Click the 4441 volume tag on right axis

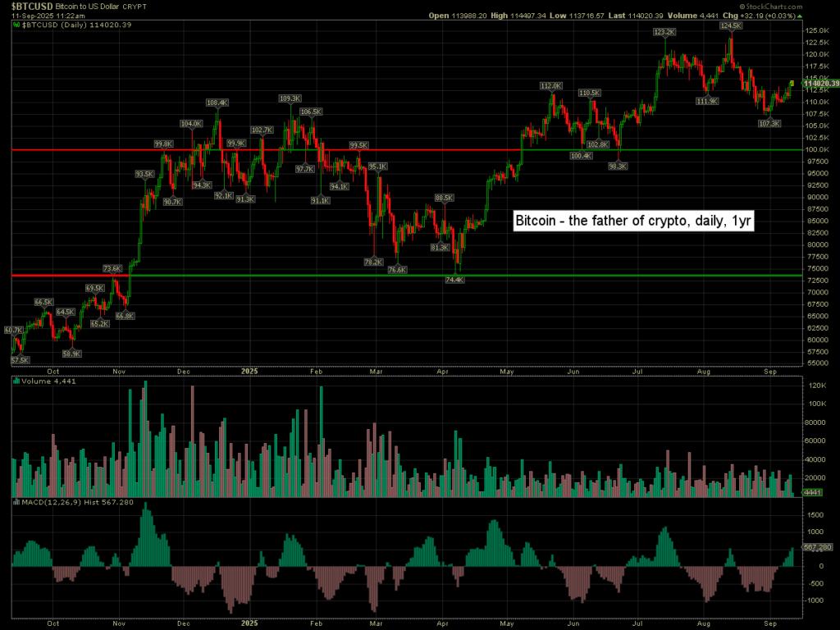point(811,493)
